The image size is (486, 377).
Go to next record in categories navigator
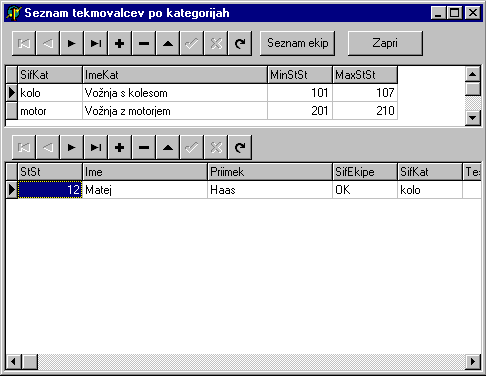tap(72, 43)
